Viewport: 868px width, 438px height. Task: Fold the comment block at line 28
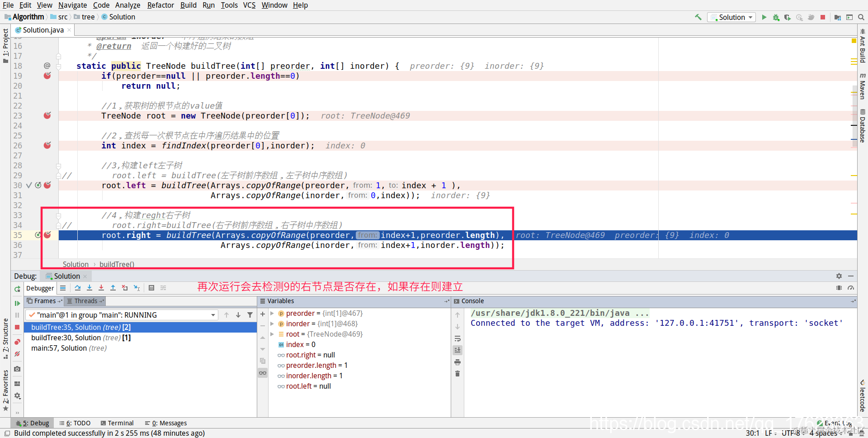coord(58,166)
